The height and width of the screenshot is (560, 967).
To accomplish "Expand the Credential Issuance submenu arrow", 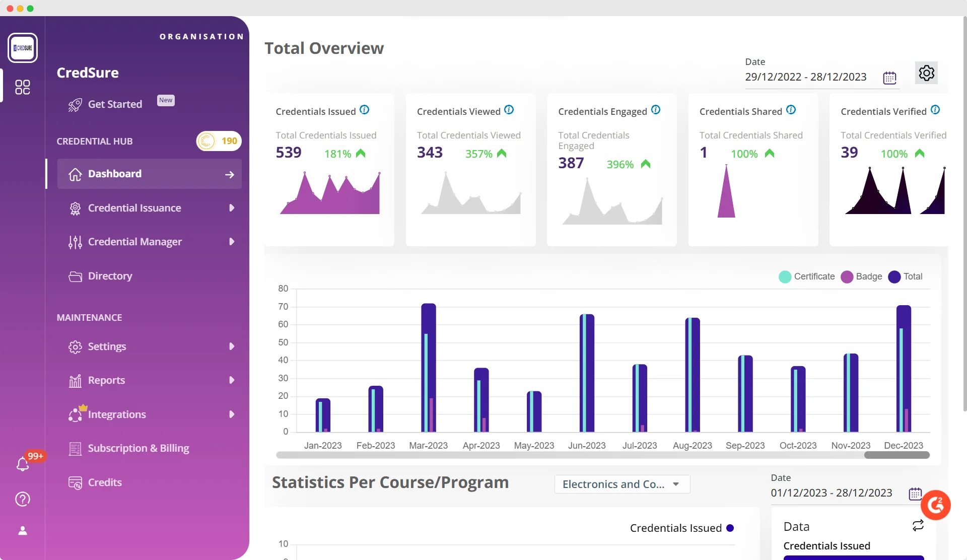I will 232,208.
